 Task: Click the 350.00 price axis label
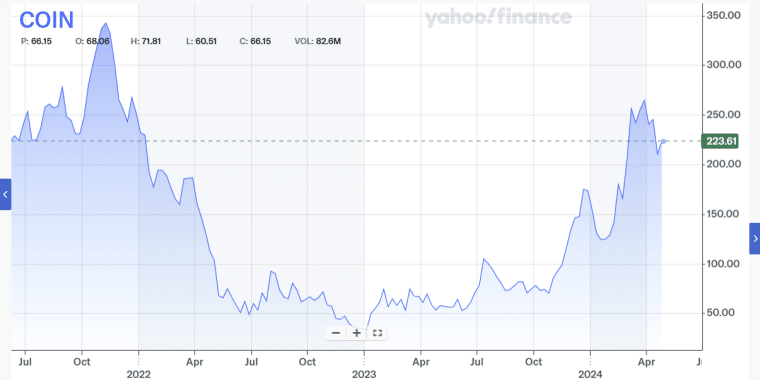pos(724,16)
